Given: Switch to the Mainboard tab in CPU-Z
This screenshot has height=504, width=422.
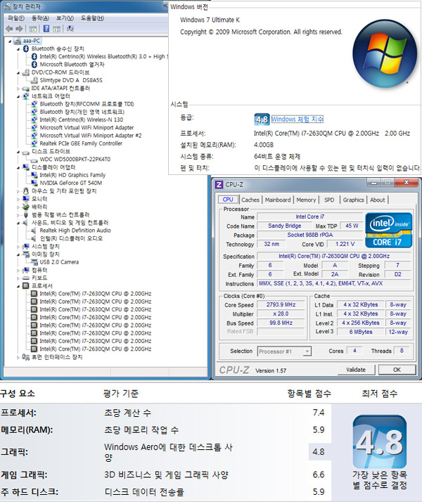Looking at the screenshot, I should (x=278, y=200).
